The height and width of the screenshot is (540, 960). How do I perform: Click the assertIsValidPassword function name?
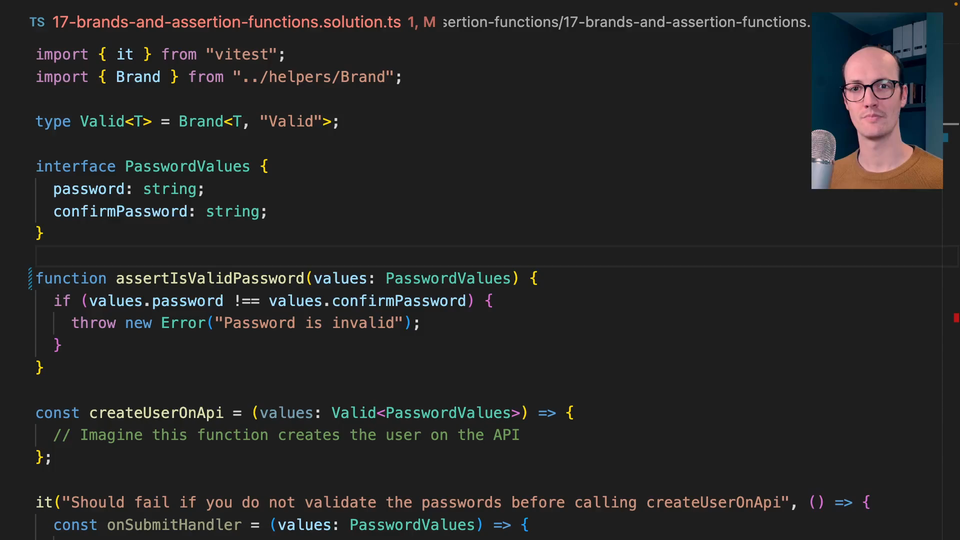coord(209,278)
